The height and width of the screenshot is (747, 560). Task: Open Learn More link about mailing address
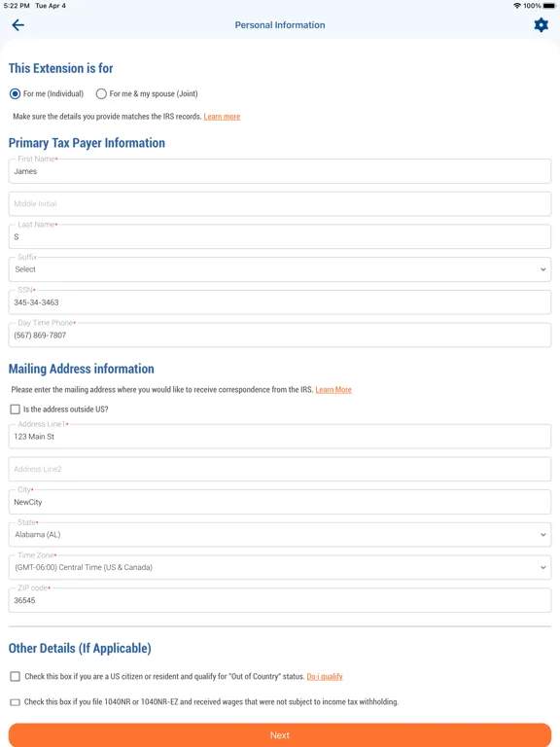coord(333,390)
